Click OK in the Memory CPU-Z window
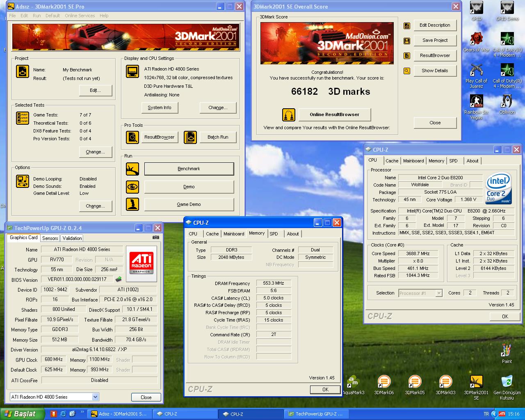This screenshot has width=525, height=420. pyautogui.click(x=325, y=389)
